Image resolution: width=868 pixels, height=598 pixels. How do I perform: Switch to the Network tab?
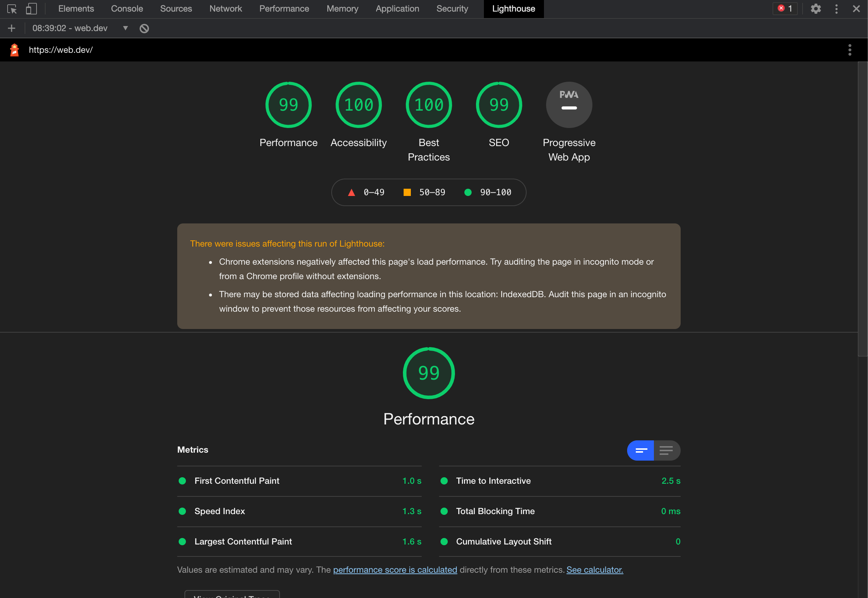click(x=225, y=9)
